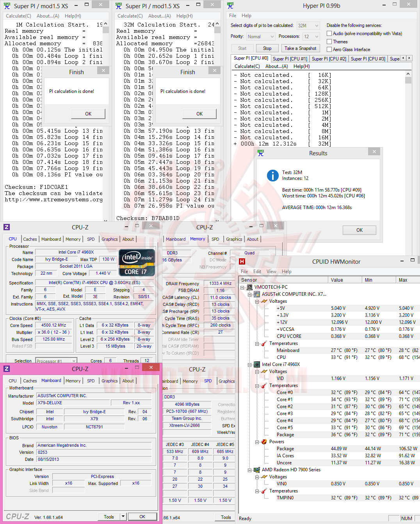Click the Value column header in HWMonitor
Image resolution: width=420 pixels, height=524 pixels.
345,280
